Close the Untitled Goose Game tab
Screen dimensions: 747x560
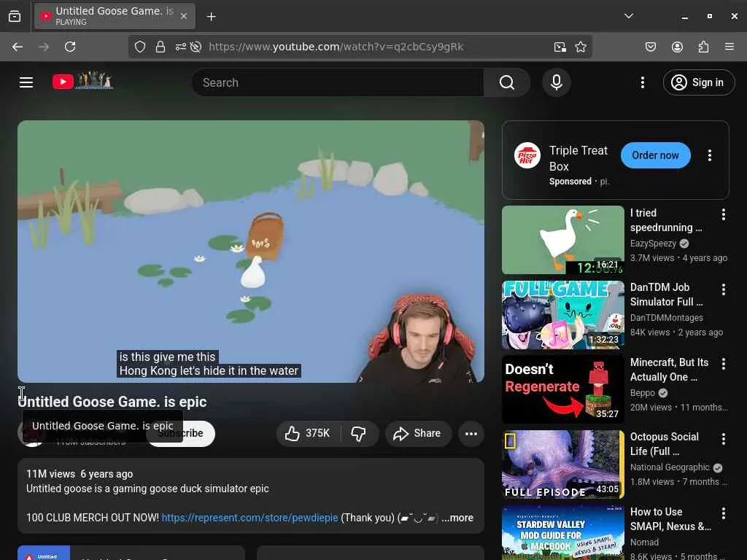pos(184,16)
